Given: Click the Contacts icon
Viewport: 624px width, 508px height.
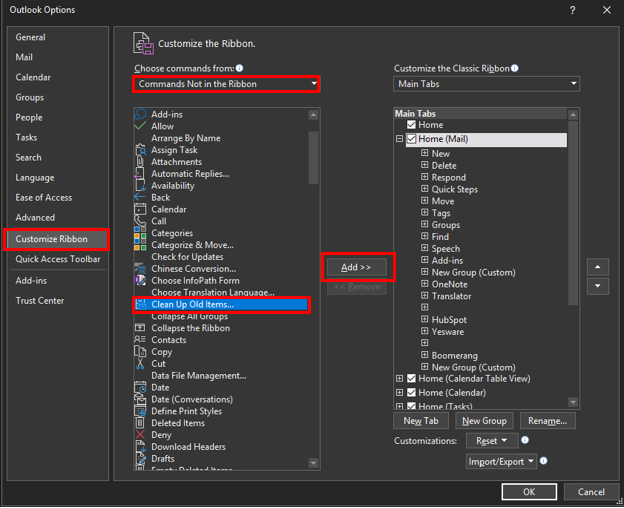Looking at the screenshot, I should tap(140, 340).
